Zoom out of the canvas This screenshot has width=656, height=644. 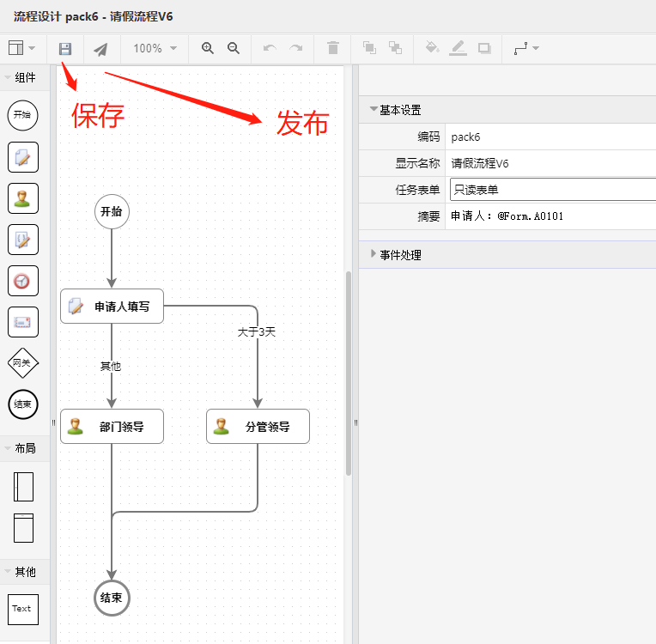pyautogui.click(x=234, y=48)
